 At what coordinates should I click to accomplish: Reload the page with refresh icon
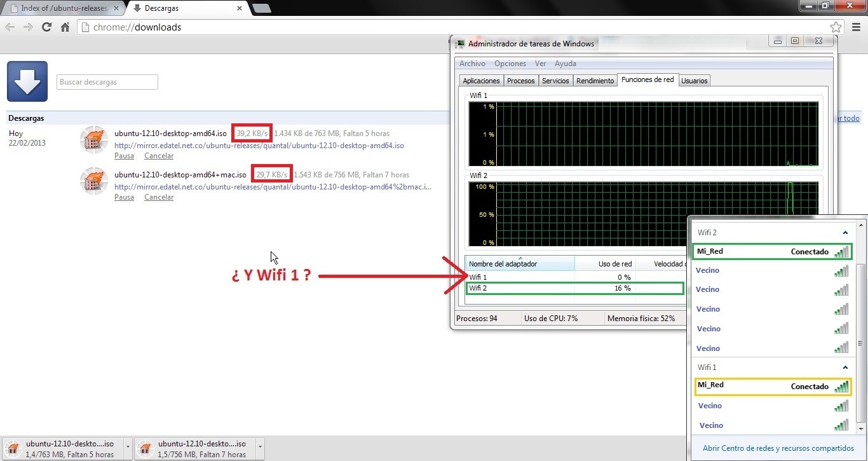point(46,27)
